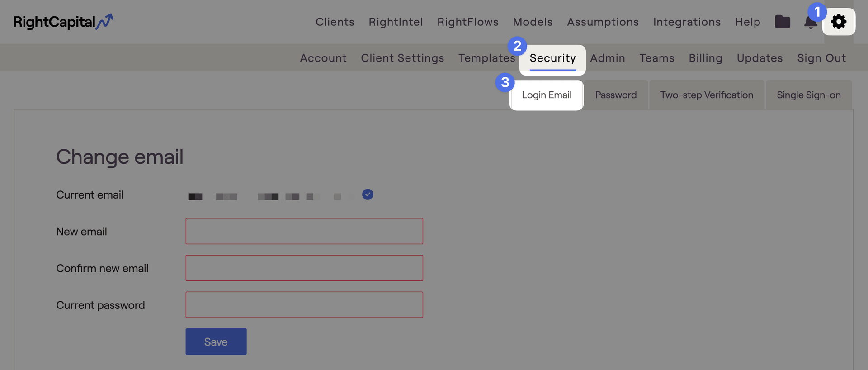Click the RightCapital logo
Screen dimensions: 868x370
tap(63, 22)
